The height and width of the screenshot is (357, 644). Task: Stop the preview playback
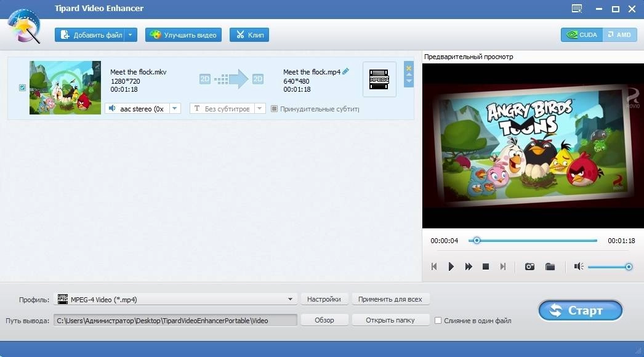pos(486,267)
